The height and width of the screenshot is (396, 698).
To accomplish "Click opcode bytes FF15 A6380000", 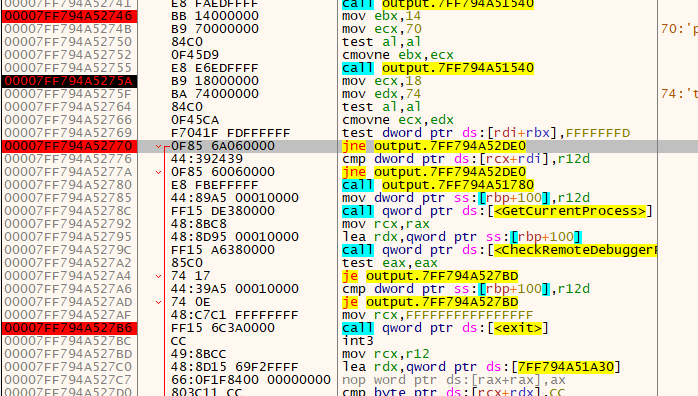I will (223, 250).
